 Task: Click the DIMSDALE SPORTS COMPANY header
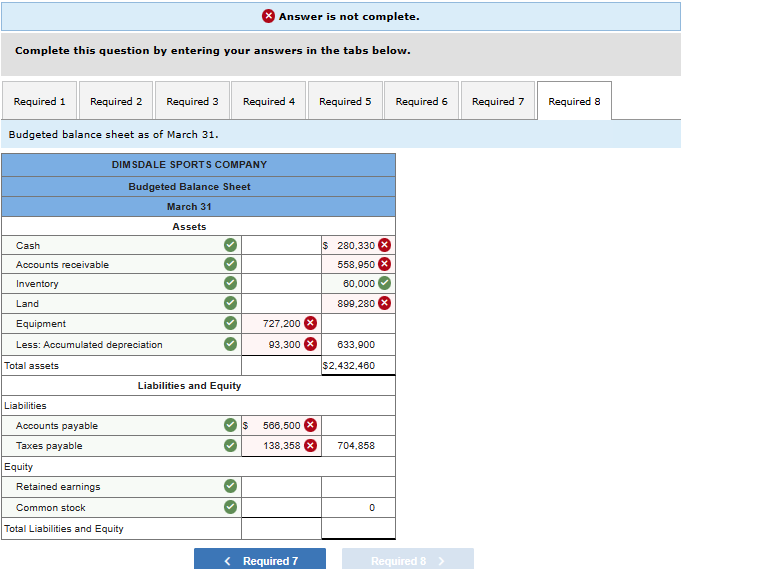189,165
